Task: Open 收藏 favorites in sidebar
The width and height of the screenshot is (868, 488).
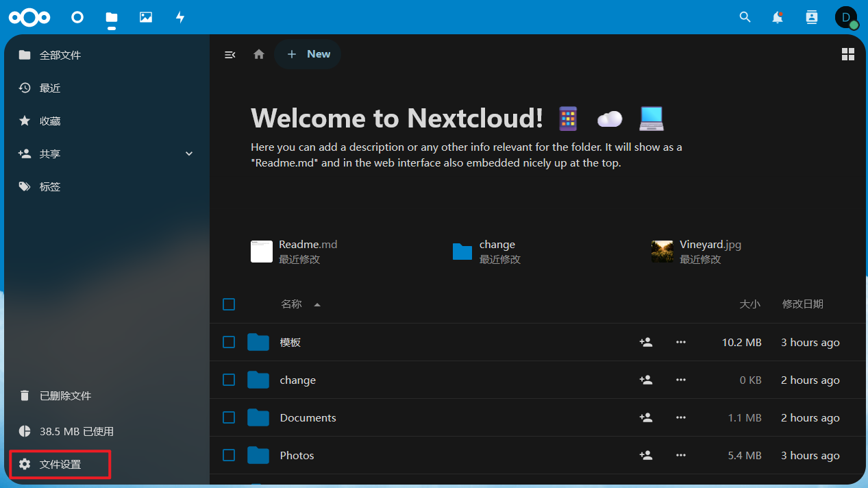Action: click(x=107, y=121)
